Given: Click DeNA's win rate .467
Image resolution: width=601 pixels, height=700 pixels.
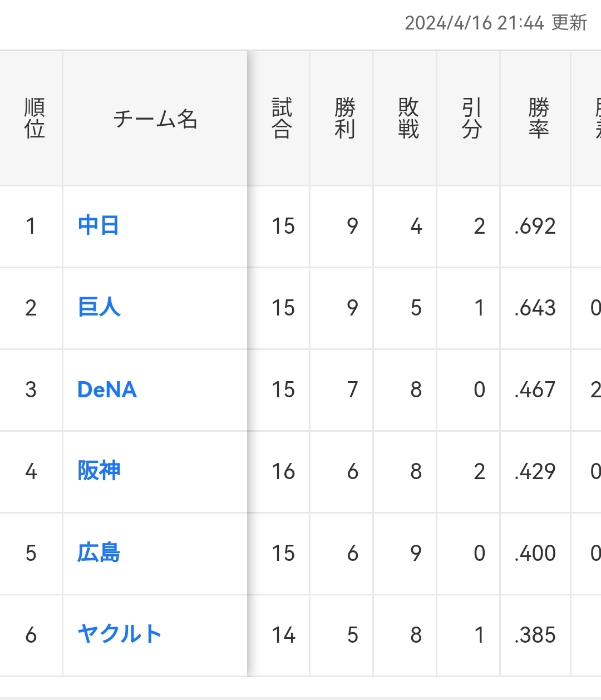Looking at the screenshot, I should (x=535, y=390).
